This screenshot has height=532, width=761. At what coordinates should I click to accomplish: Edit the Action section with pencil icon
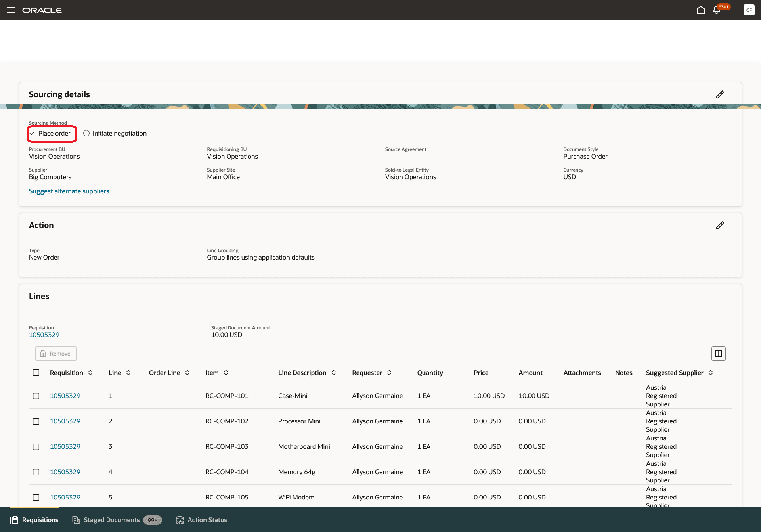point(720,225)
